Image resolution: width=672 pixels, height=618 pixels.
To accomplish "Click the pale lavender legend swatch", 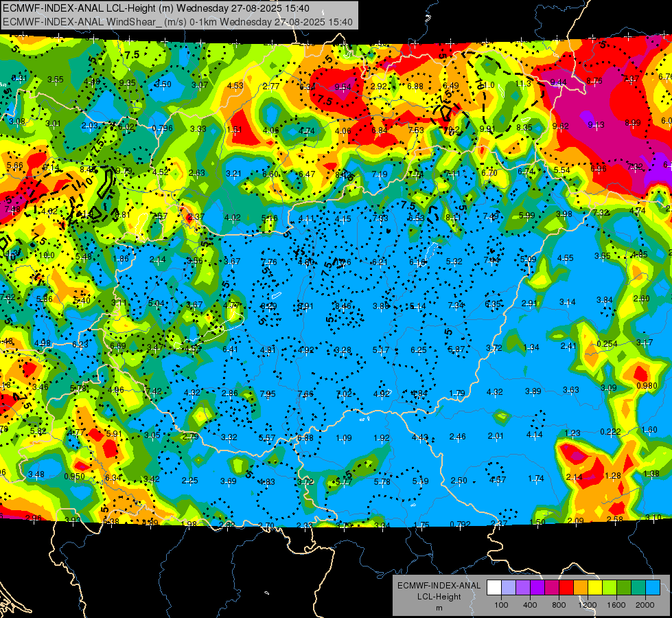I will tap(509, 587).
